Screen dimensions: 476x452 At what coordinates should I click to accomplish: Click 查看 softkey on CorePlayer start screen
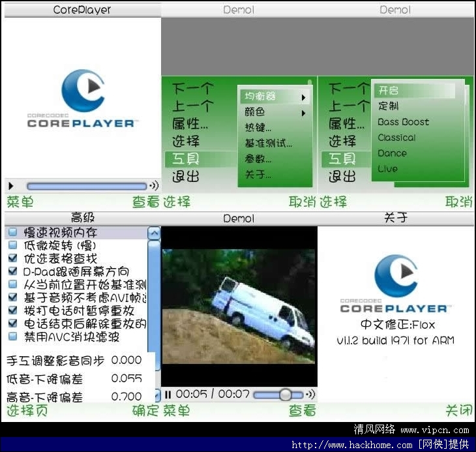tap(145, 202)
